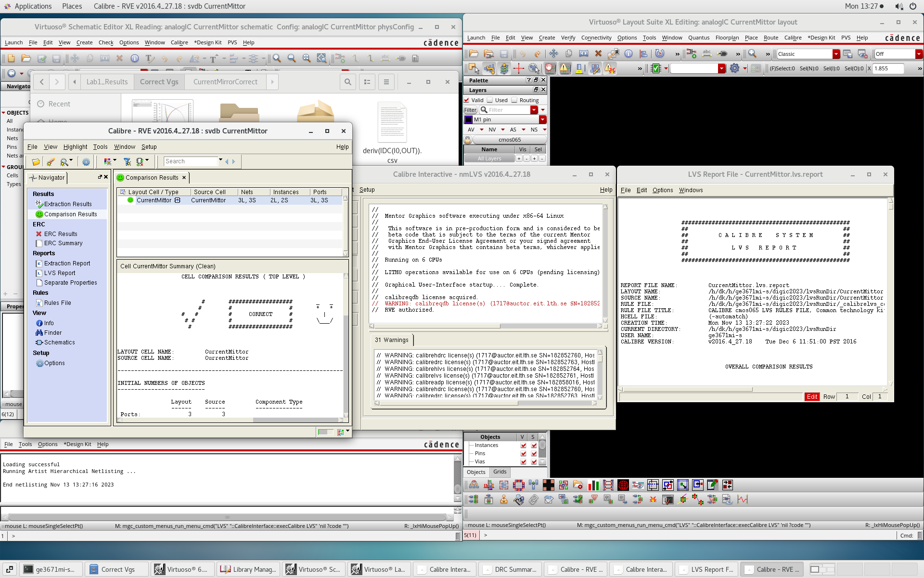The width and height of the screenshot is (924, 578).
Task: Open Options menu in LVS Report File window
Action: click(x=662, y=190)
